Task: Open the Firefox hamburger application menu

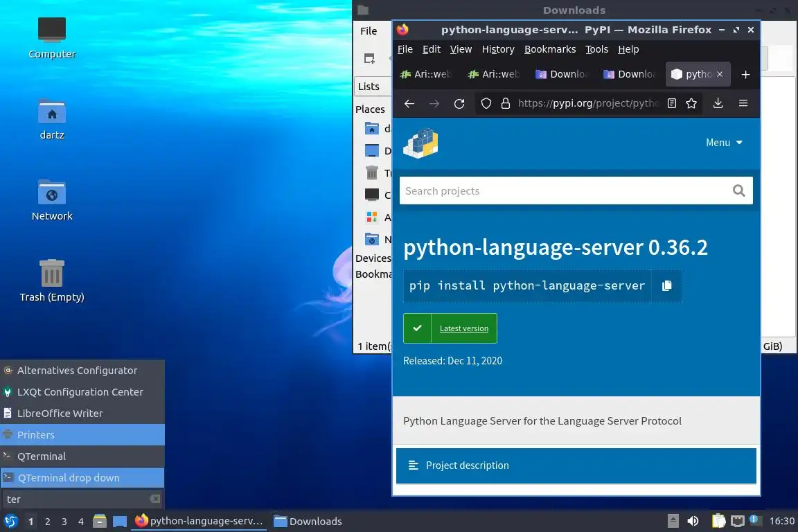Action: point(743,103)
